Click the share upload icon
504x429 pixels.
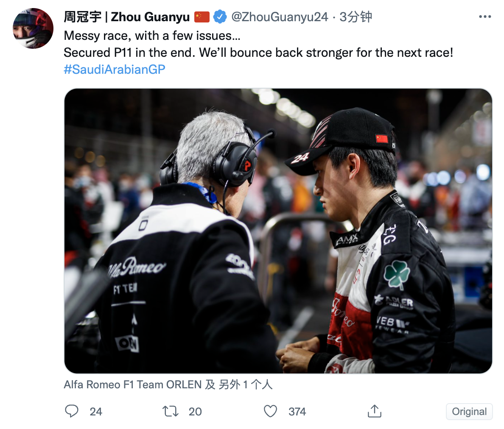(x=375, y=411)
